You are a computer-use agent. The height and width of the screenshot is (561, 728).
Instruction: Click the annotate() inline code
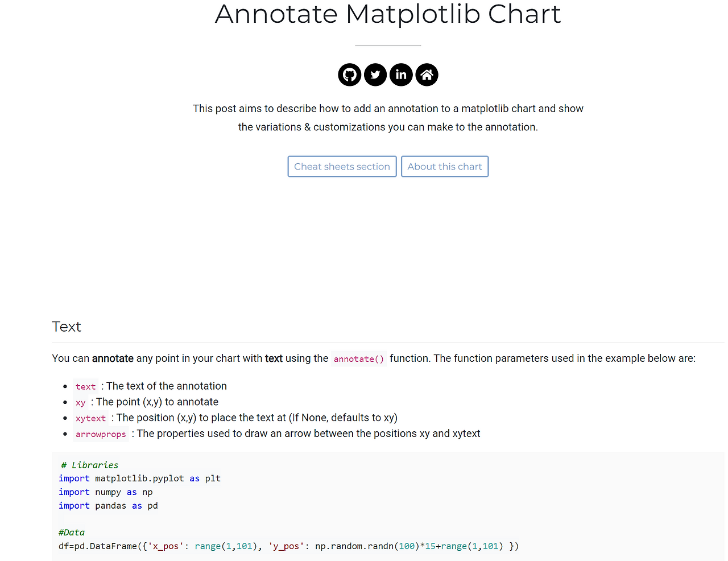(358, 359)
